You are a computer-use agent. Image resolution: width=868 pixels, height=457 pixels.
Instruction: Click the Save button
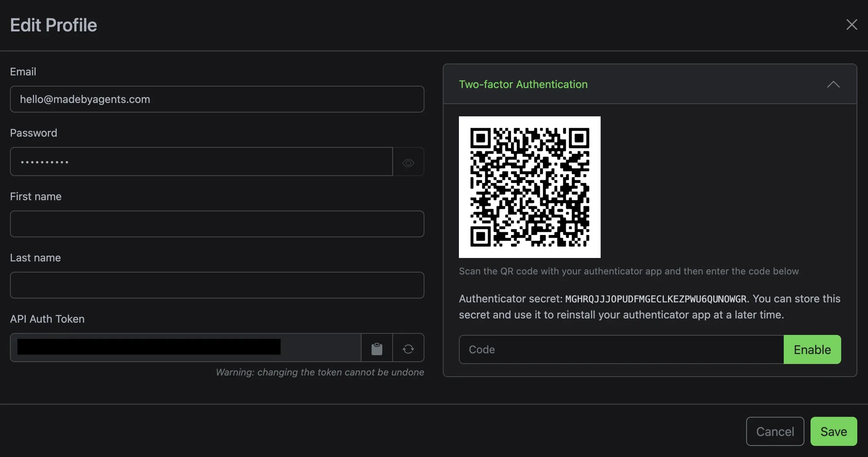pos(834,431)
